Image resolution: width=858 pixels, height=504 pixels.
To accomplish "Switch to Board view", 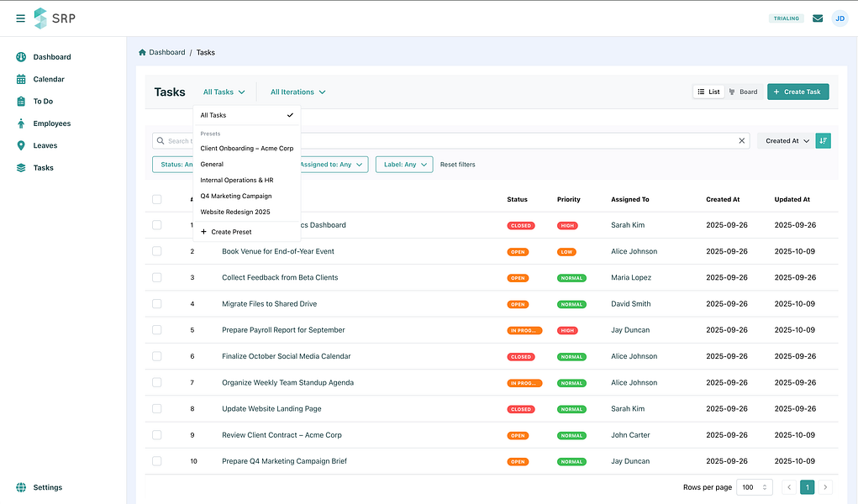I will click(743, 92).
